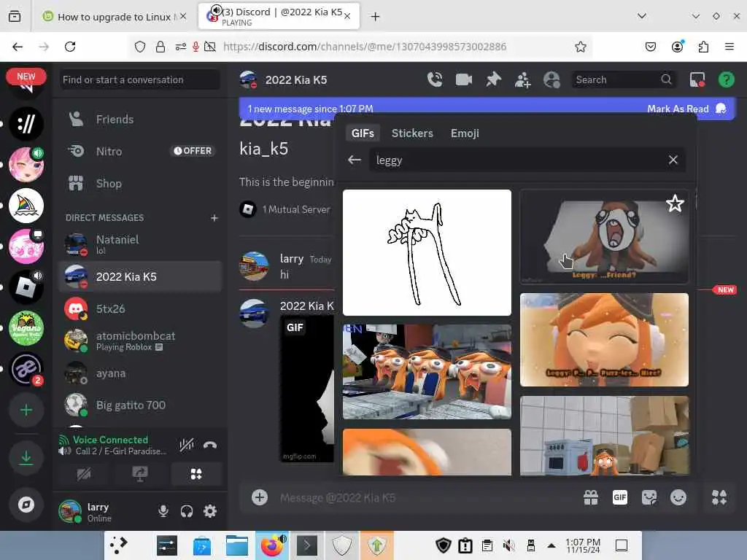Image resolution: width=747 pixels, height=560 pixels.
Task: Select the long-legged cat drawing GIF
Action: 427,252
